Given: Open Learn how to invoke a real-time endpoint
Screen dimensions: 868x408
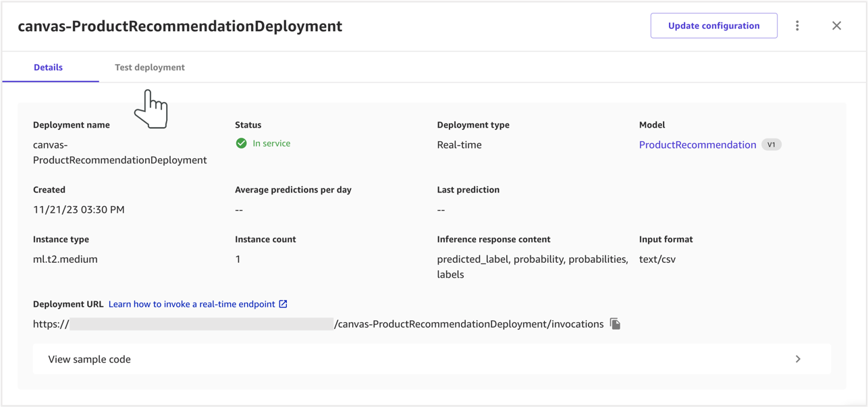Looking at the screenshot, I should click(192, 304).
